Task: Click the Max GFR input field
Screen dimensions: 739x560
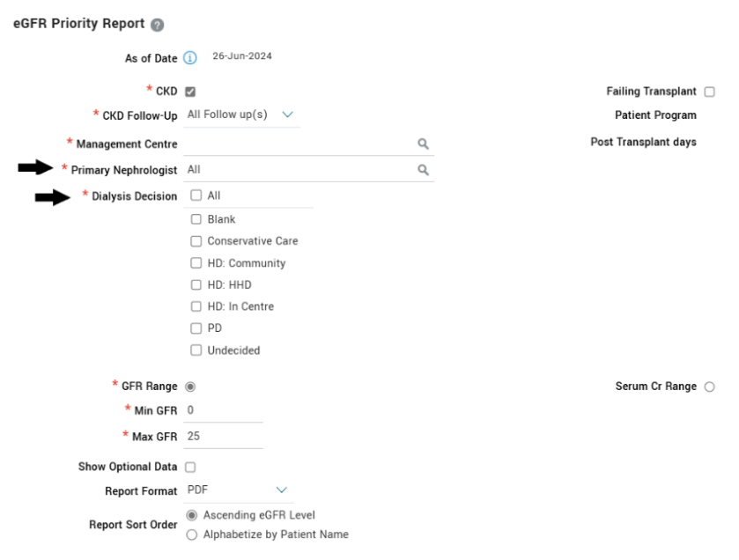Action: click(225, 436)
